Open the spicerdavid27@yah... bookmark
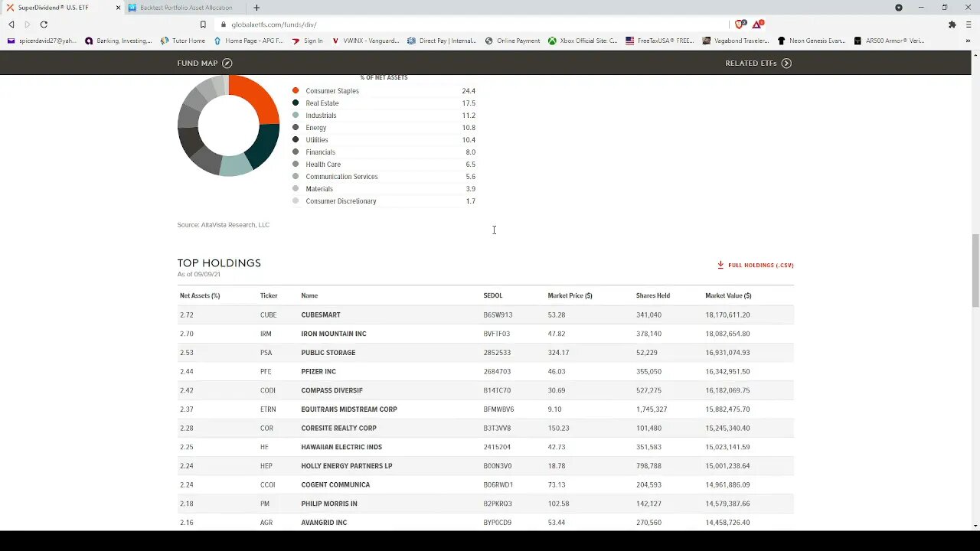The image size is (980, 551). click(42, 41)
